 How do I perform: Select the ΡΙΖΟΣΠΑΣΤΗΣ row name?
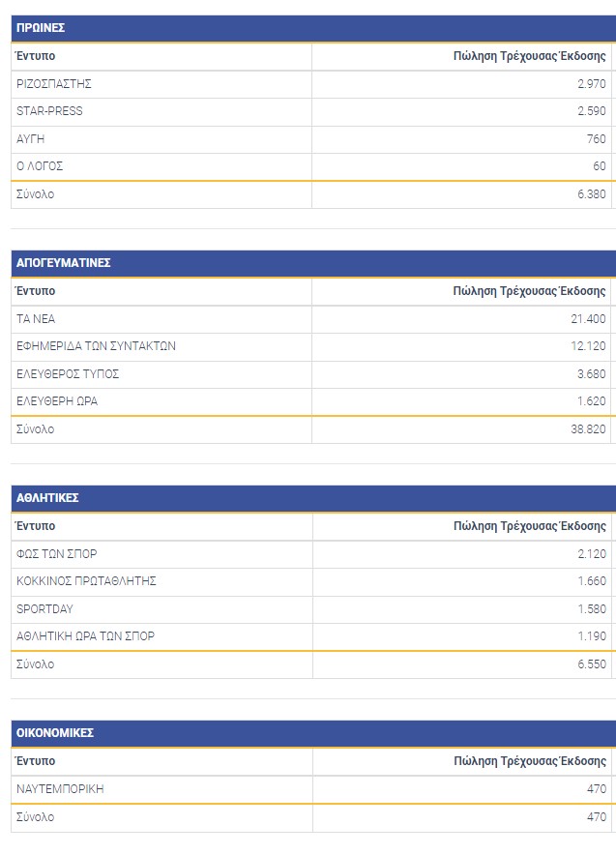pyautogui.click(x=54, y=84)
